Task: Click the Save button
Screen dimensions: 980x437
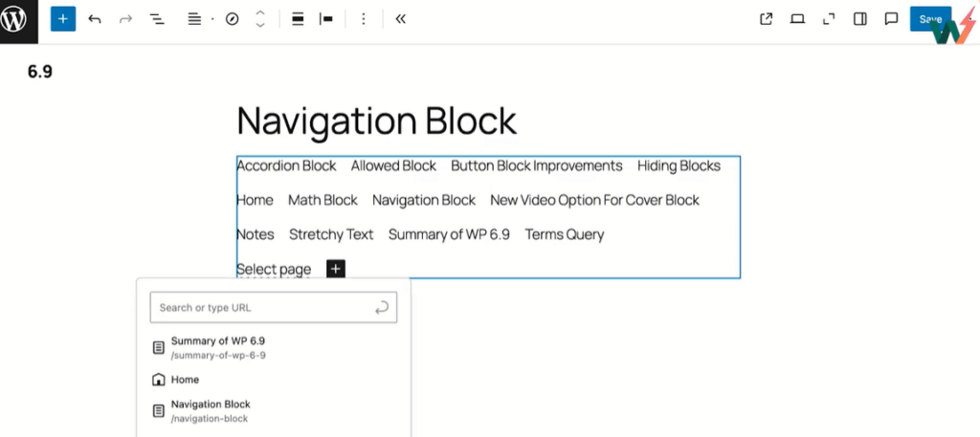Action: point(930,19)
